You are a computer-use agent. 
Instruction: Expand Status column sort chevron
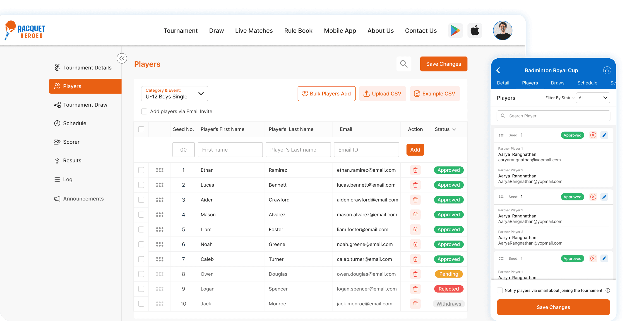(x=454, y=129)
